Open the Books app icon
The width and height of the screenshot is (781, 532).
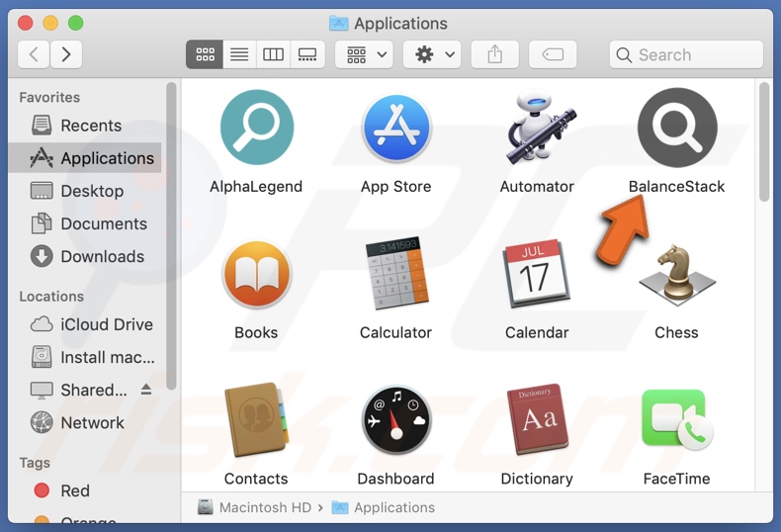[256, 274]
